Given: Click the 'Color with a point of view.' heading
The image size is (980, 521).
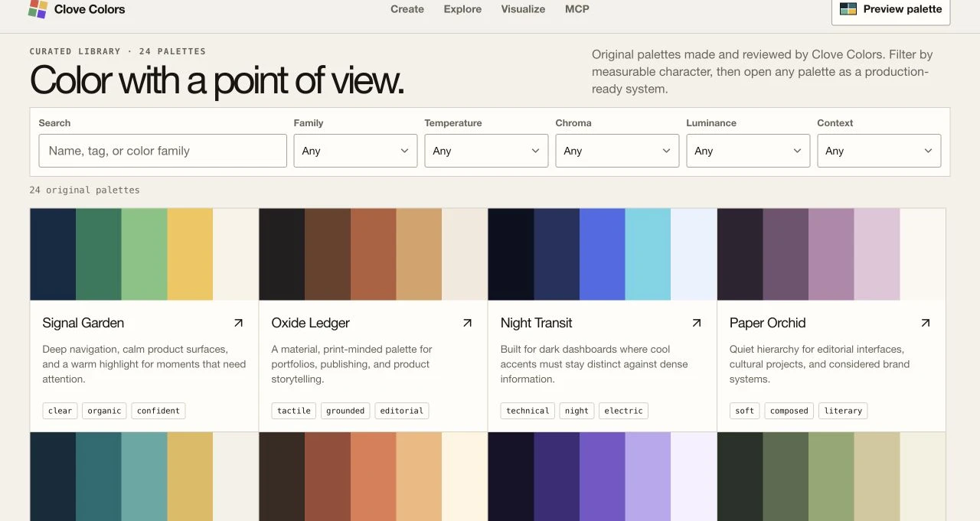Looking at the screenshot, I should click(x=217, y=80).
